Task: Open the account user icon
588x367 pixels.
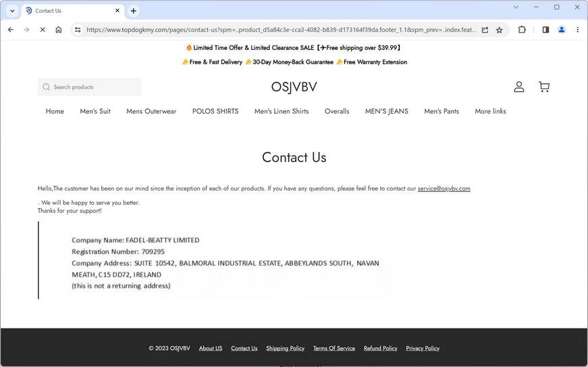Action: click(x=519, y=87)
